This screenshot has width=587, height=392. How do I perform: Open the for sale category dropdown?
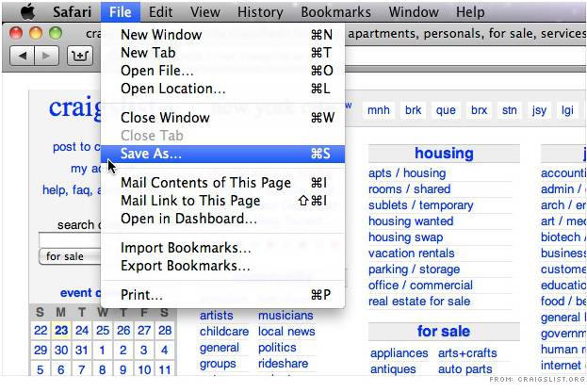70,256
